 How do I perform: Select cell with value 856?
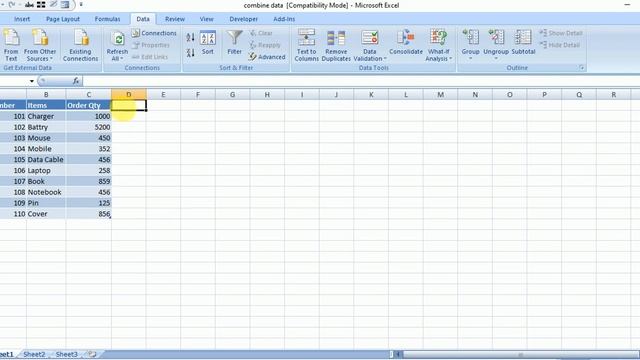89,214
